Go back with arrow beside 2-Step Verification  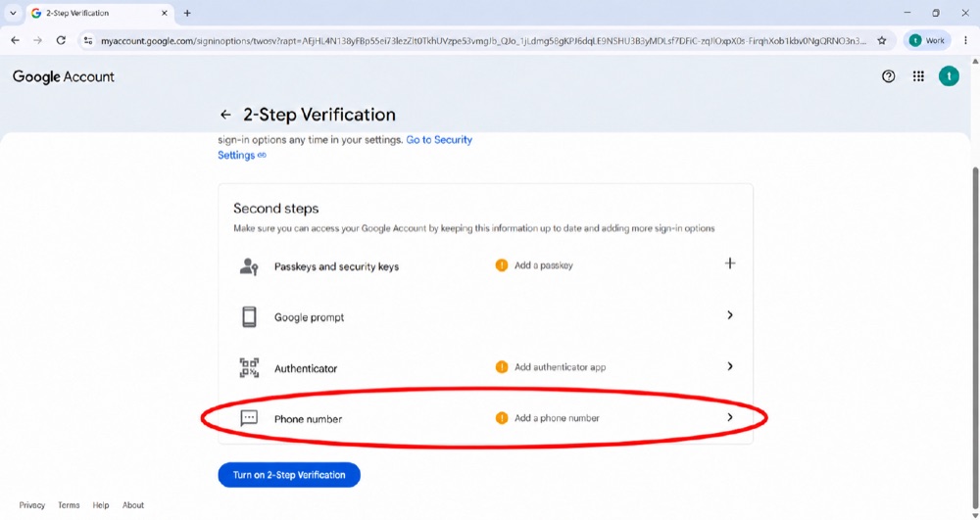225,115
